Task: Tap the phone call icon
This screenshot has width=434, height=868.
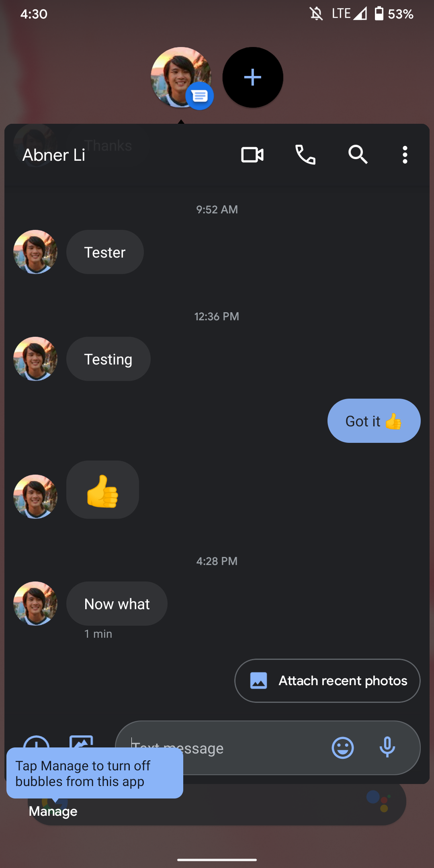Action: coord(305,155)
